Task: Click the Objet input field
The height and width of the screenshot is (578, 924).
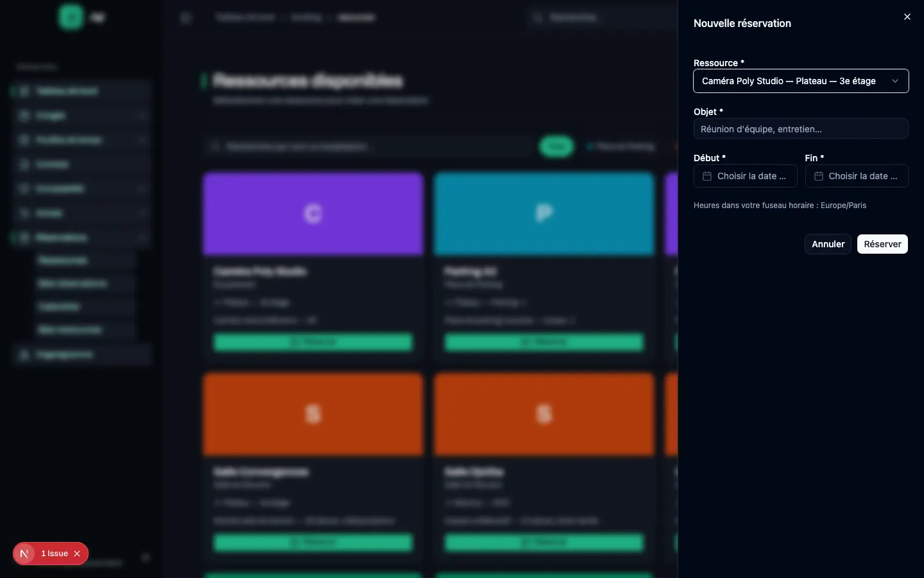Action: [801, 129]
